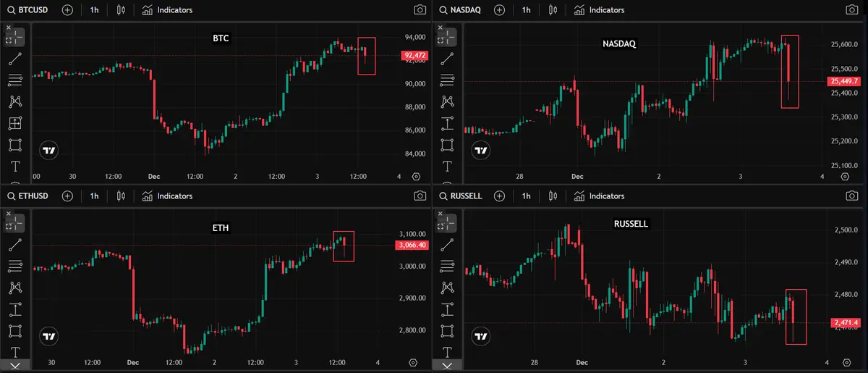868x373 pixels.
Task: Open candle chart type menu on ETHUSD chart
Action: pyautogui.click(x=120, y=196)
